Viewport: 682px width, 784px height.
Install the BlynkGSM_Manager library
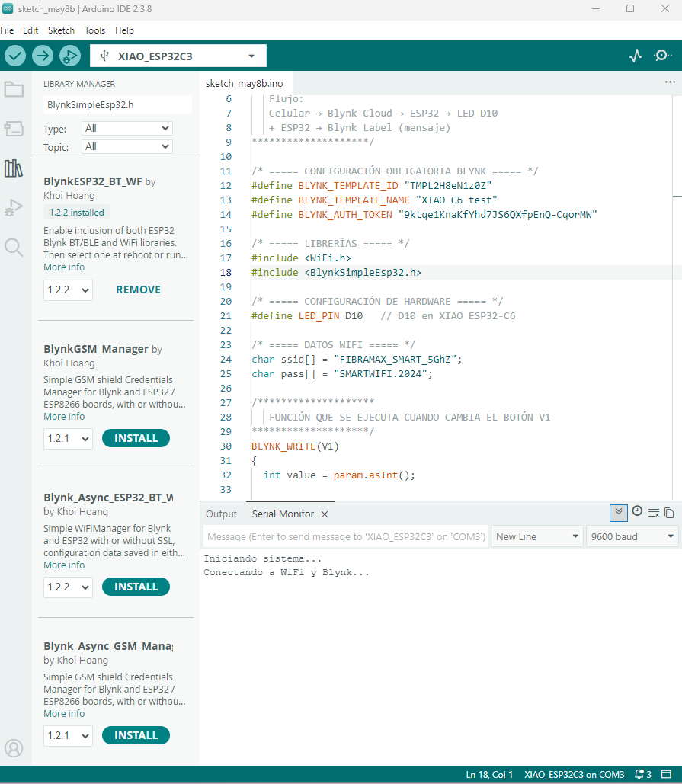[x=136, y=439]
